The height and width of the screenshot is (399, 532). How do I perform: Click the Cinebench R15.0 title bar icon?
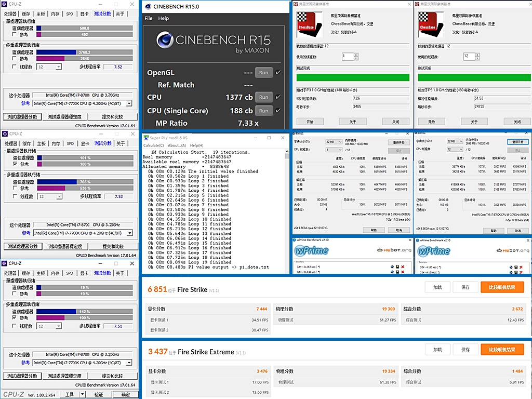click(x=148, y=6)
